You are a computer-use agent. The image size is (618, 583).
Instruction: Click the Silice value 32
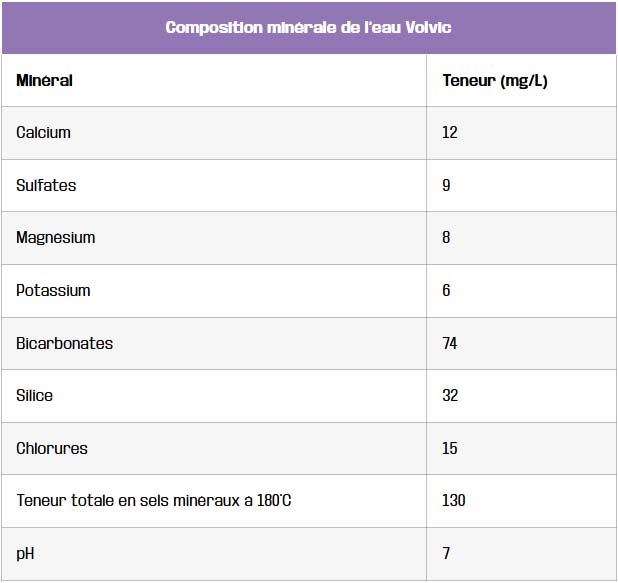click(450, 395)
